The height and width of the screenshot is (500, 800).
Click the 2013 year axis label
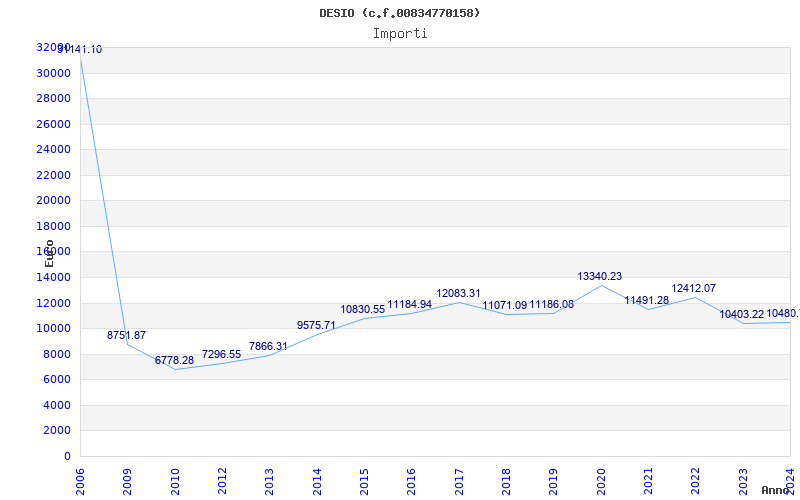[x=269, y=481]
